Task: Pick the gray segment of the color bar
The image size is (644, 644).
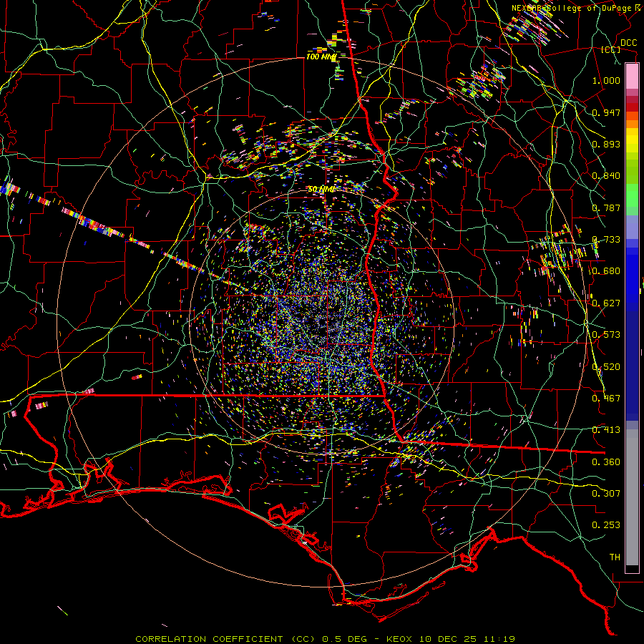Action: [x=632, y=497]
